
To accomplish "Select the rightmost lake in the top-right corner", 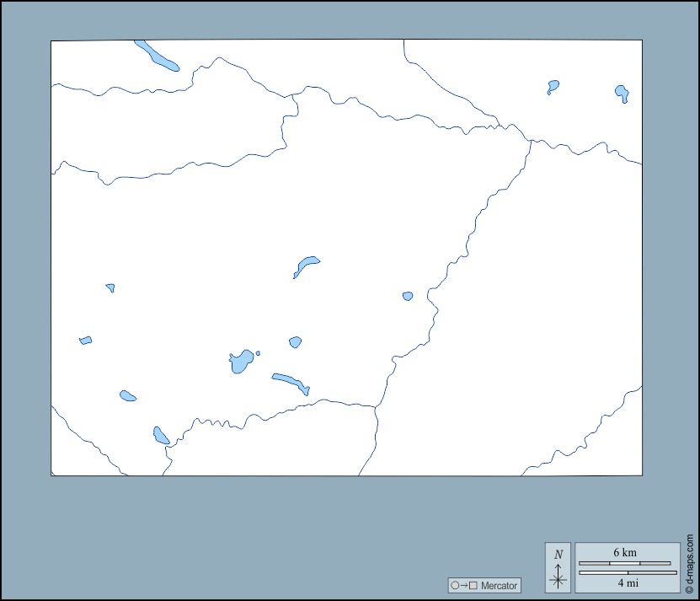I will click(622, 92).
